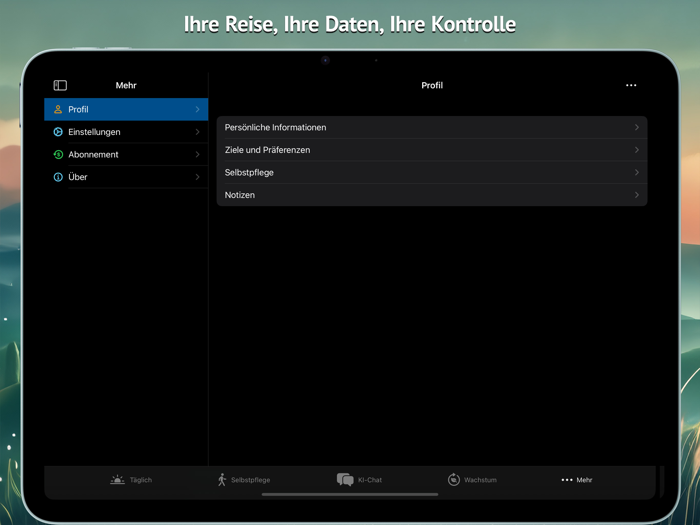
Task: Click the Über info icon
Action: (58, 177)
